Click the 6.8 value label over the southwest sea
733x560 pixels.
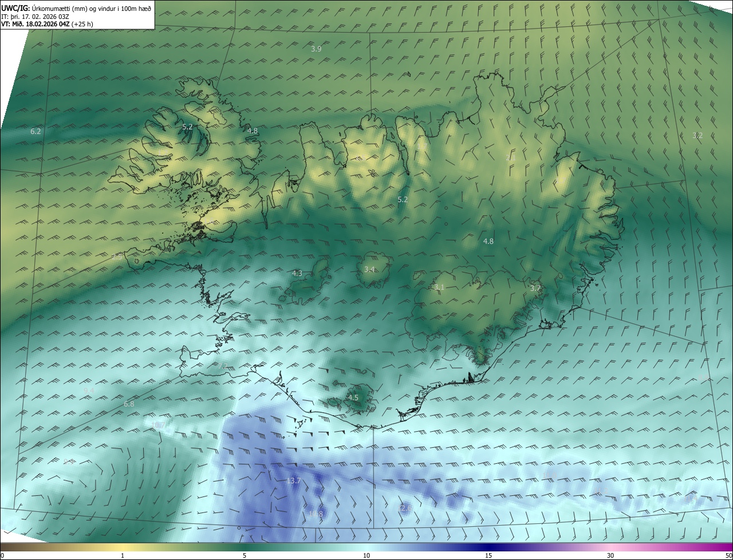129,404
